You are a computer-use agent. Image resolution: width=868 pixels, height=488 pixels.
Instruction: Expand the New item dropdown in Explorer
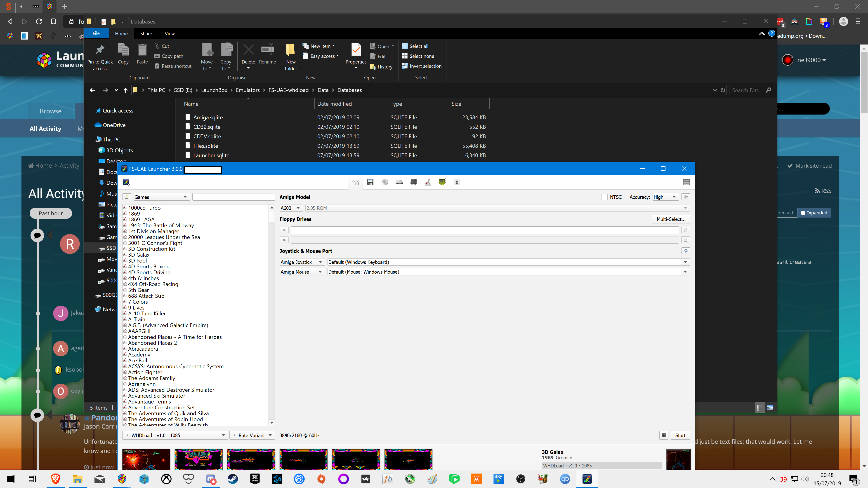click(319, 46)
